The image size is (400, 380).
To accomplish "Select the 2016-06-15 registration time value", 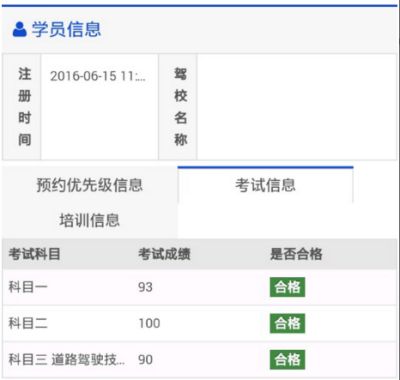I will tap(98, 76).
